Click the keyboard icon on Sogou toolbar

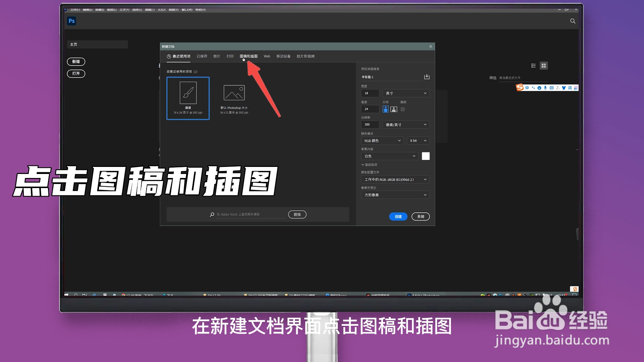click(551, 87)
